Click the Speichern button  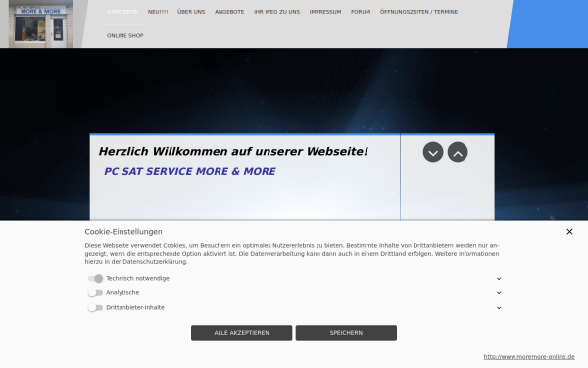tap(346, 333)
